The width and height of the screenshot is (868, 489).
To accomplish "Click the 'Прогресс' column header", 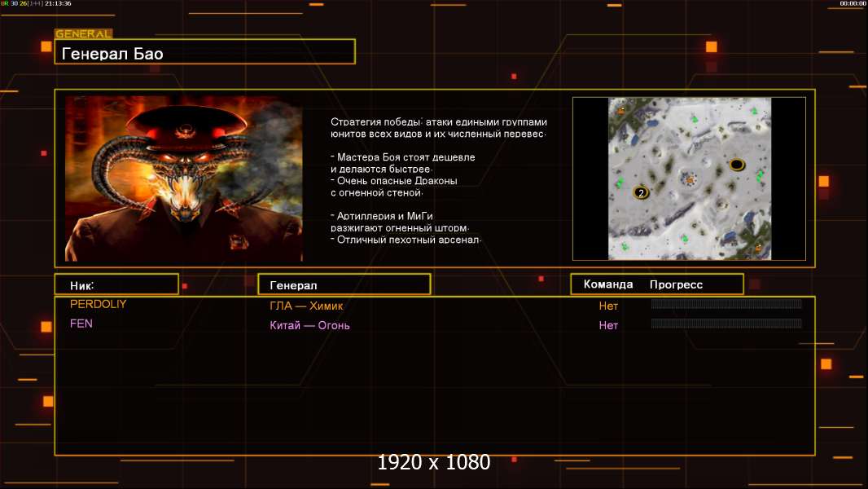I will (676, 284).
